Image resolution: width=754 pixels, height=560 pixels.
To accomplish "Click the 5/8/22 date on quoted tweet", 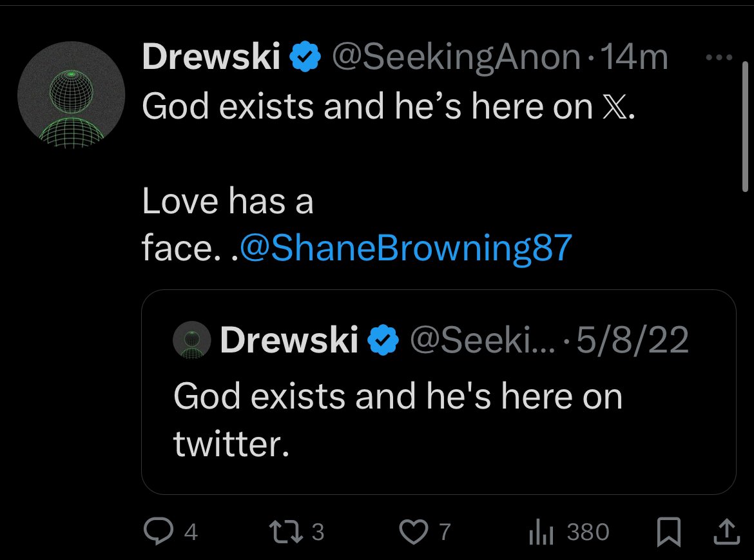I will click(x=633, y=340).
